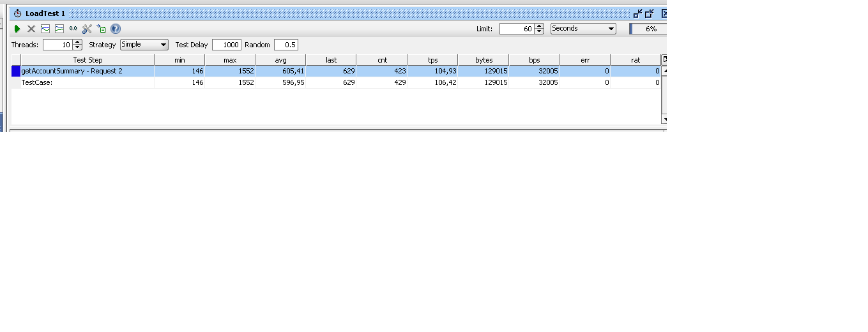
Task: Open the statistics history graph with green line
Action: [x=59, y=29]
